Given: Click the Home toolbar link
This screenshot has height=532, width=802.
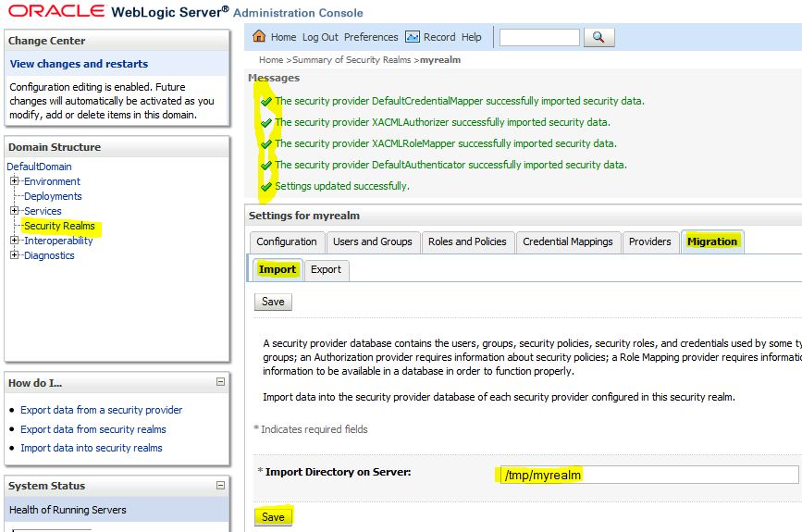Looking at the screenshot, I should pyautogui.click(x=283, y=37).
